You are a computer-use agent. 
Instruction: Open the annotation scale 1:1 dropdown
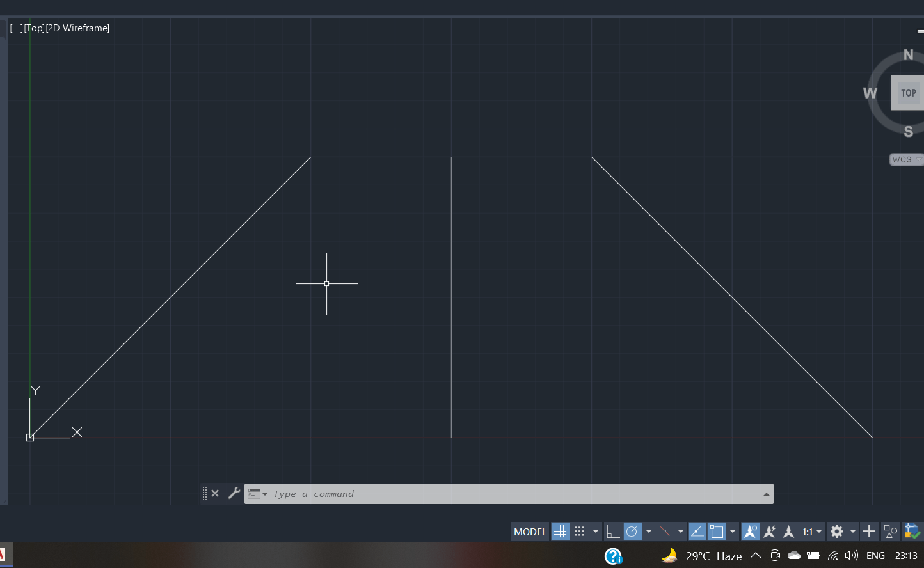tap(811, 532)
